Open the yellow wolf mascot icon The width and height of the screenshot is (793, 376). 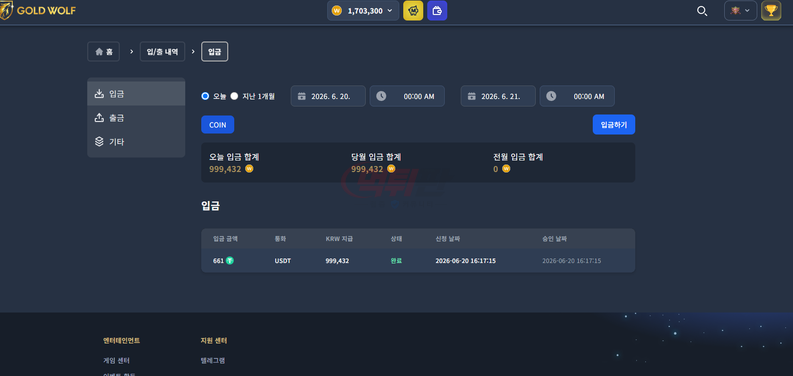[413, 11]
